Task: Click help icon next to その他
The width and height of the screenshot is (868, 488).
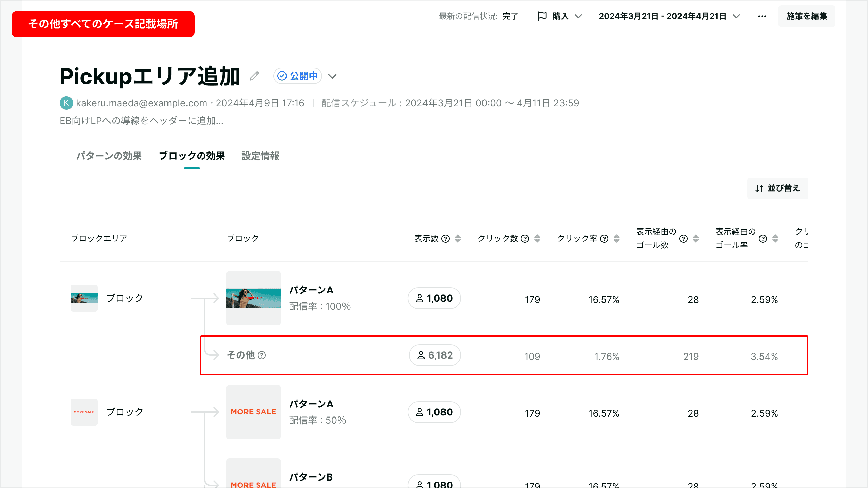Action: pyautogui.click(x=262, y=355)
